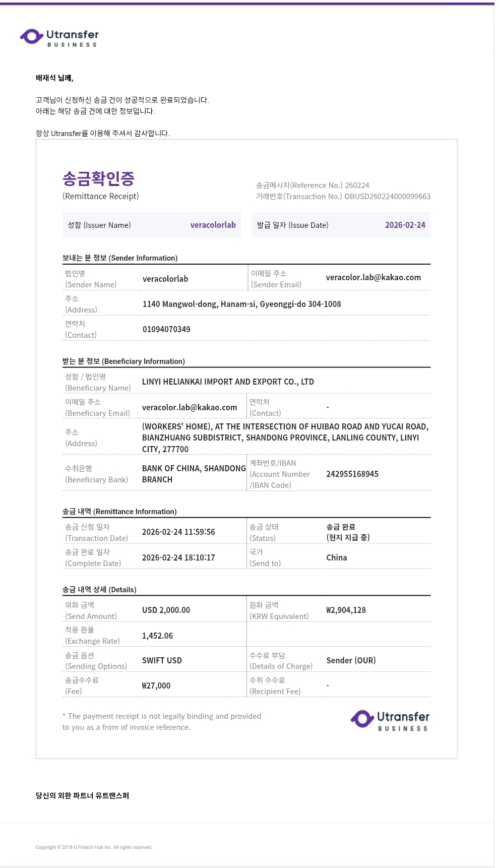The width and height of the screenshot is (499, 868).
Task: Click the Utransfer Business logo inside the receipt footer
Action: 390,720
